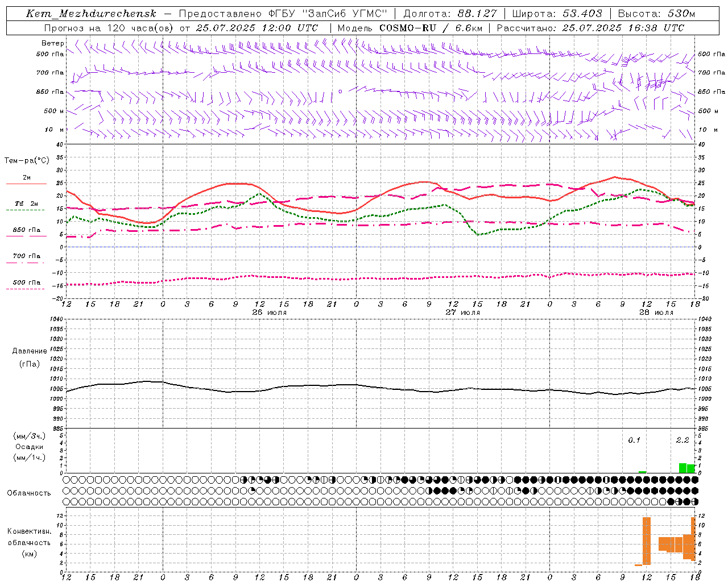Image resolution: width=728 pixels, height=582 pixels.
Task: Select the provider text ФГБУ "ЗапСиб УГМС"
Action: click(328, 14)
